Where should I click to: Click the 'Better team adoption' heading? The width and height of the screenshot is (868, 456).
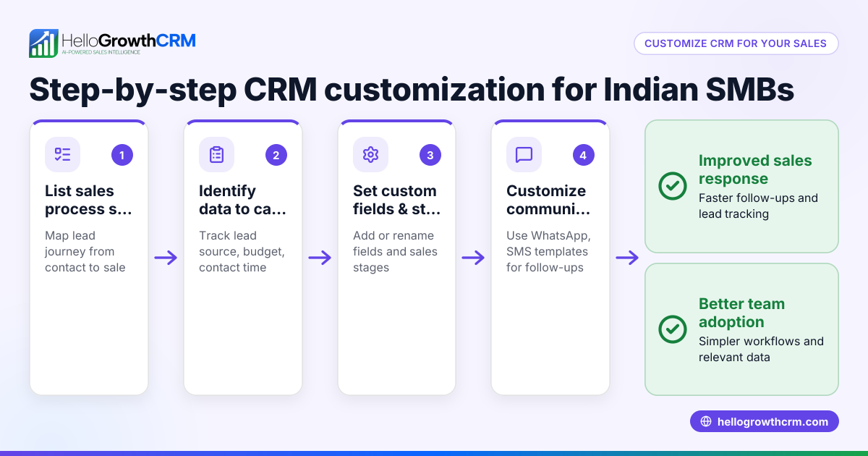741,313
